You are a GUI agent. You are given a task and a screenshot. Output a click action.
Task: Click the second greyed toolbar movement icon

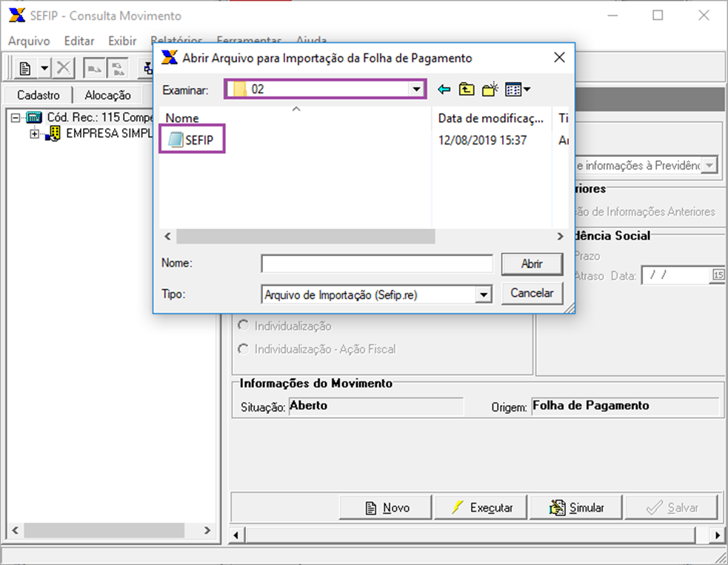(118, 69)
